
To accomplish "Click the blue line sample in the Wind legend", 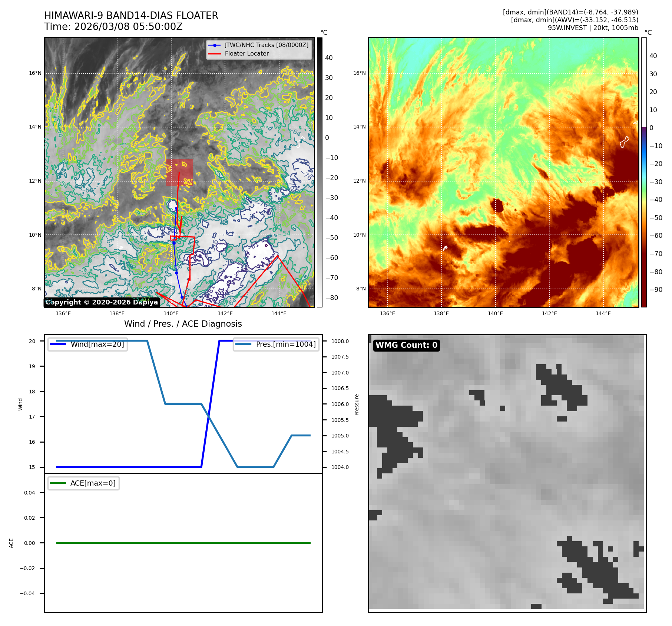I will coord(58,344).
